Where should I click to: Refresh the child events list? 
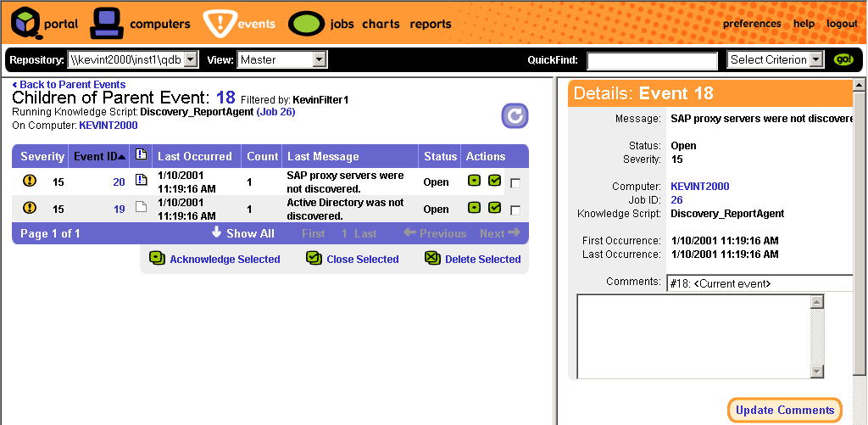click(x=515, y=115)
